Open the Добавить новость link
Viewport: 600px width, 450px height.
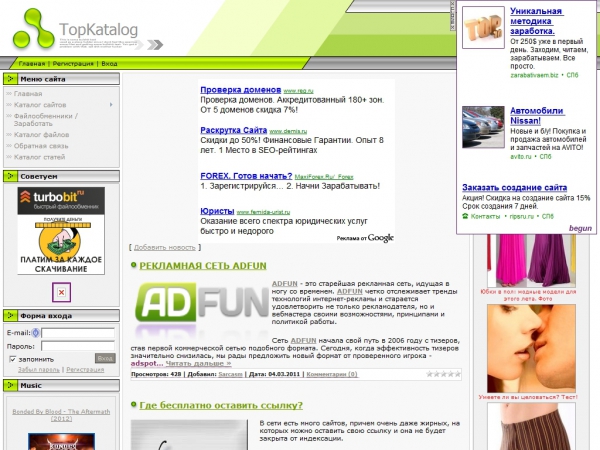click(x=165, y=247)
